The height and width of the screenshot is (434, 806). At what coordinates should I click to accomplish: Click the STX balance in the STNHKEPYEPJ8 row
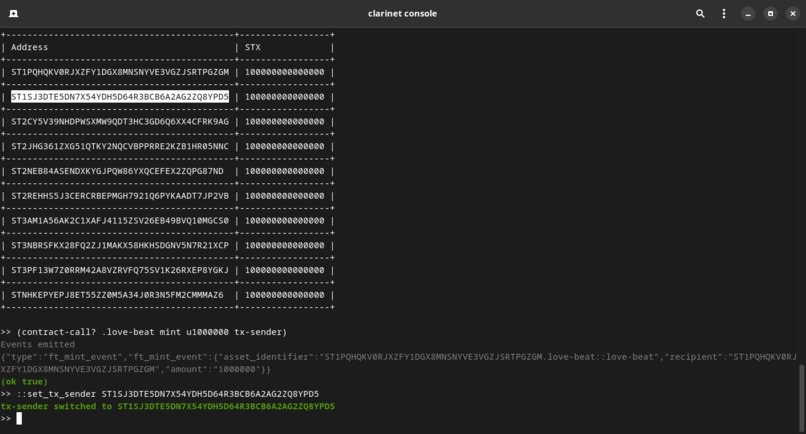coord(284,295)
